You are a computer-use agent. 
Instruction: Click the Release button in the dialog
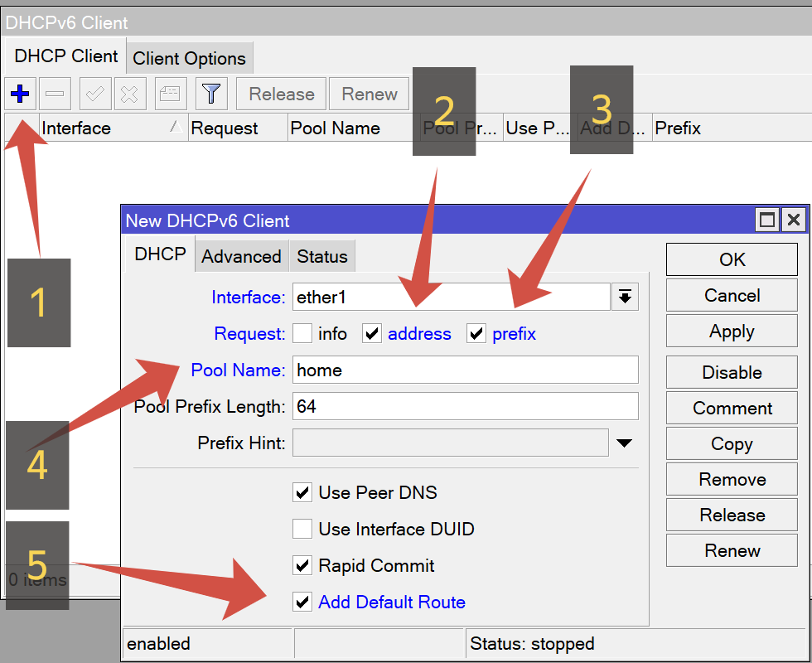(x=732, y=515)
